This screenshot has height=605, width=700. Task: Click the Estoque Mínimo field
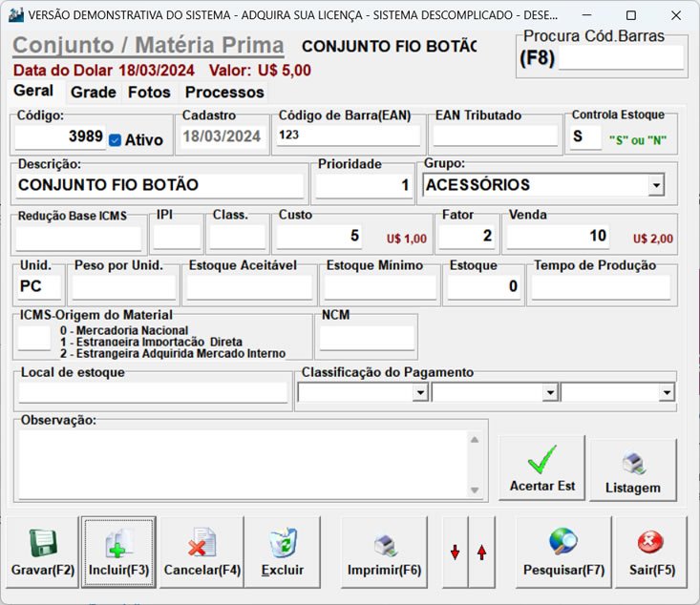coord(380,286)
